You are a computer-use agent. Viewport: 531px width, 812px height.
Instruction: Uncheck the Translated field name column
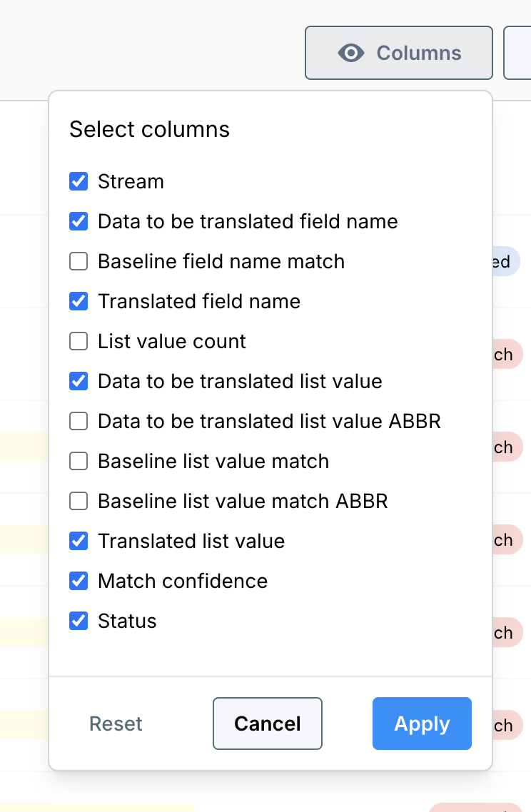pos(79,301)
